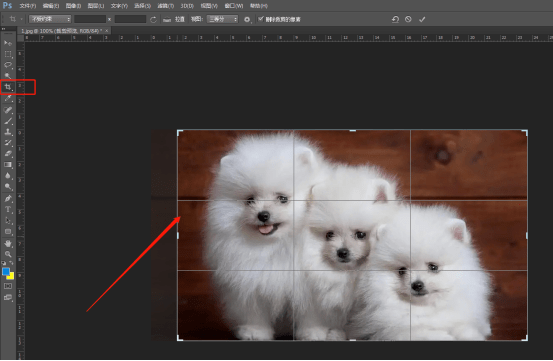Image resolution: width=553 pixels, height=361 pixels.
Task: Open the overlay view dropdown (三等分)
Action: pos(223,19)
